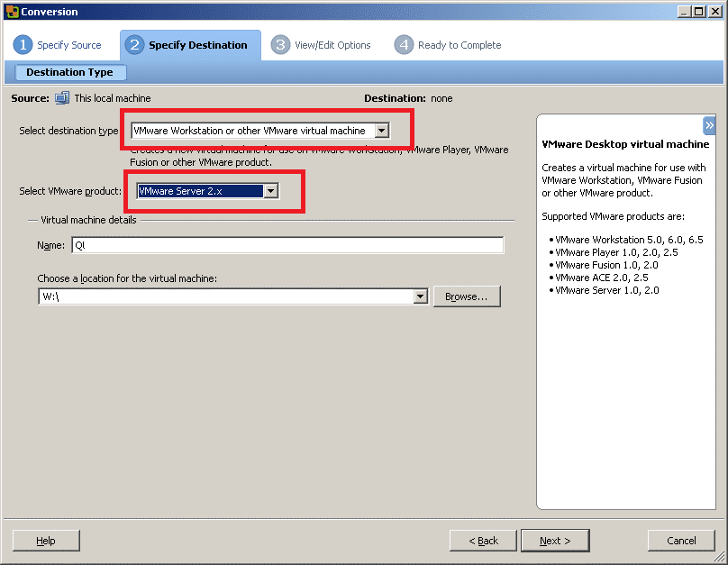The image size is (728, 565).
Task: Click 'VMware Player 1.0, 2.0, 2.5' list entry
Action: 616,252
